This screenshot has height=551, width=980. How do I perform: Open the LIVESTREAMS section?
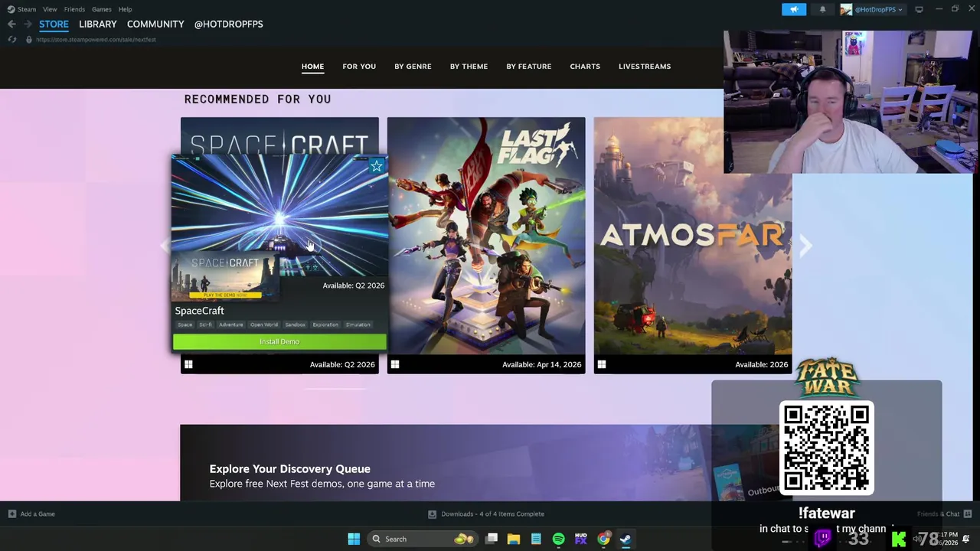[x=645, y=67]
